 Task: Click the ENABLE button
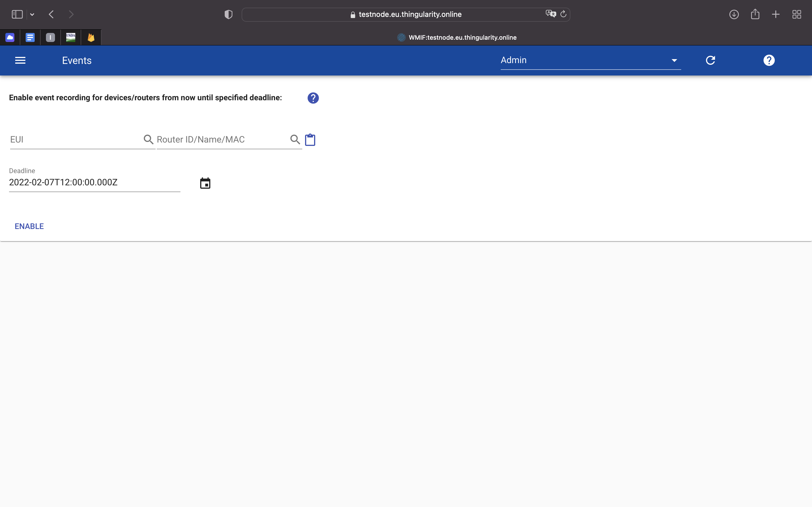point(29,226)
